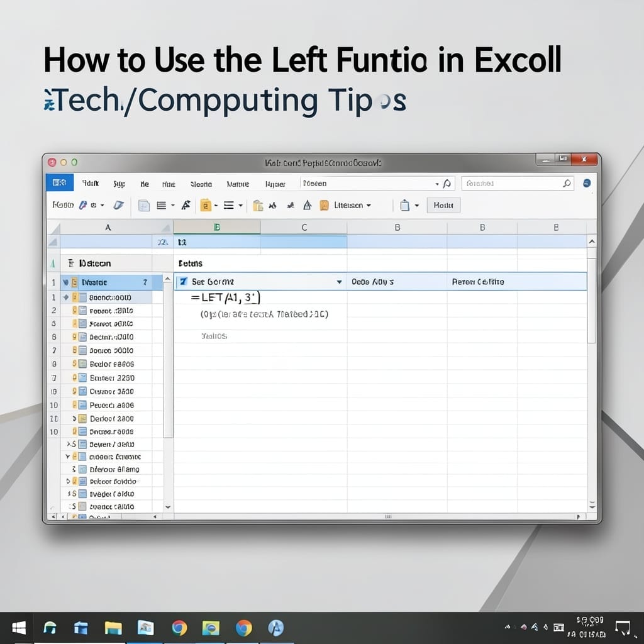
Task: Click the question mark in the side panel header
Action: click(145, 282)
